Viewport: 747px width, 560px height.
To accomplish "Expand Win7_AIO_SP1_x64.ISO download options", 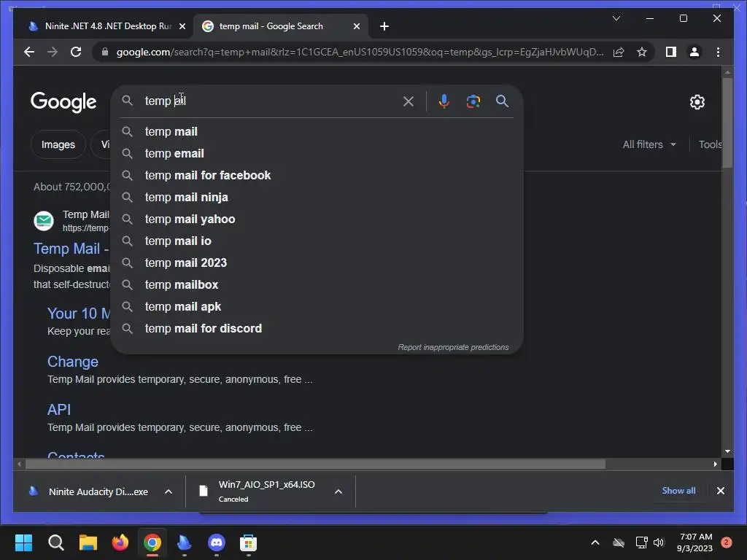I will (338, 491).
